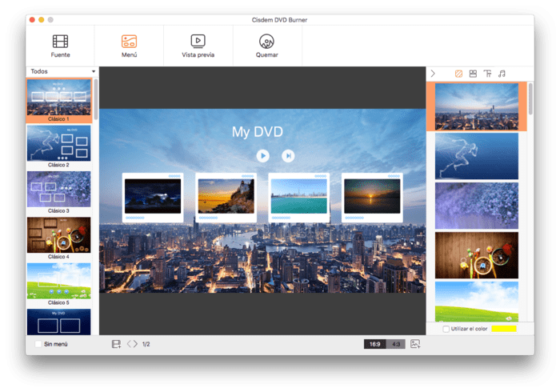Viewport: 560px width, 392px height.
Task: Open the text settings panel icon
Action: pyautogui.click(x=487, y=74)
